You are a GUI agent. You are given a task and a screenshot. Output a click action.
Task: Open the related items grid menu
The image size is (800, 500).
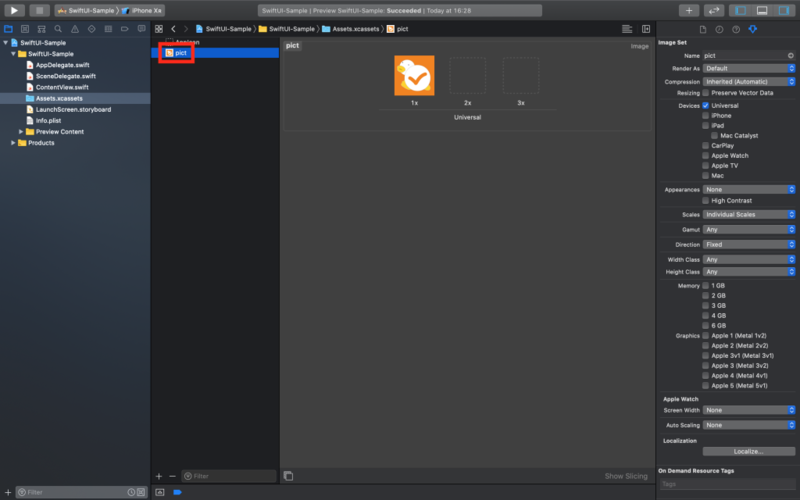coord(159,29)
